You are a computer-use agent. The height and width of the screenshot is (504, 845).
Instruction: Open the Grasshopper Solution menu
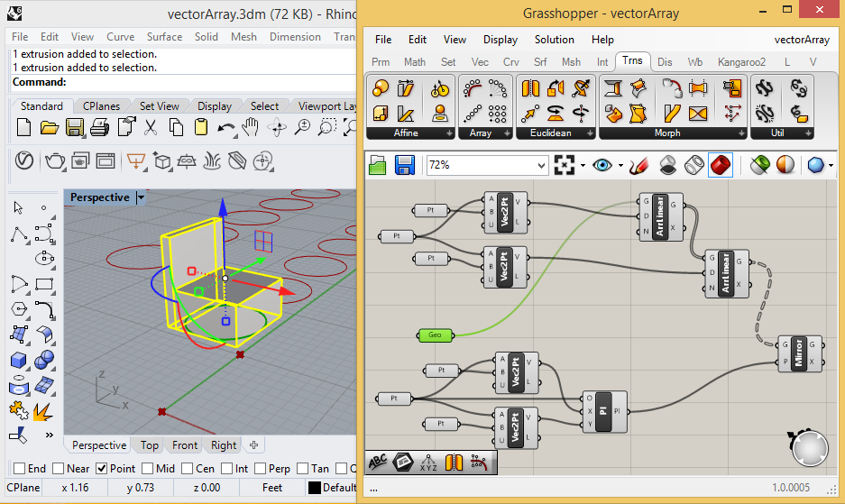coord(554,40)
